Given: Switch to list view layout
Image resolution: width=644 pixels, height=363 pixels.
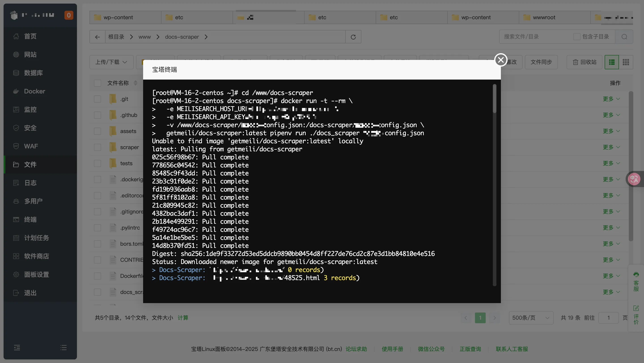Looking at the screenshot, I should click(x=612, y=62).
